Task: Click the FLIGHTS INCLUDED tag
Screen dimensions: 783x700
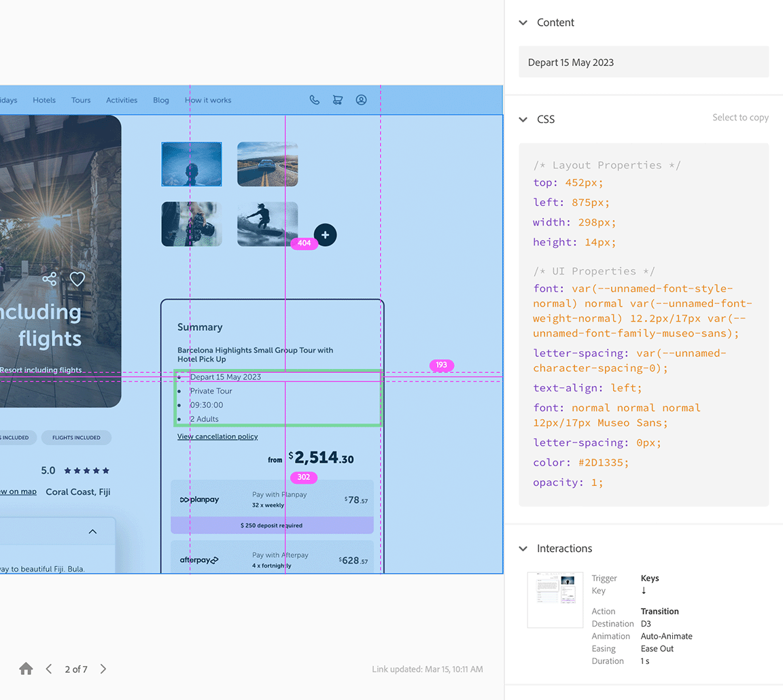Action: tap(76, 438)
